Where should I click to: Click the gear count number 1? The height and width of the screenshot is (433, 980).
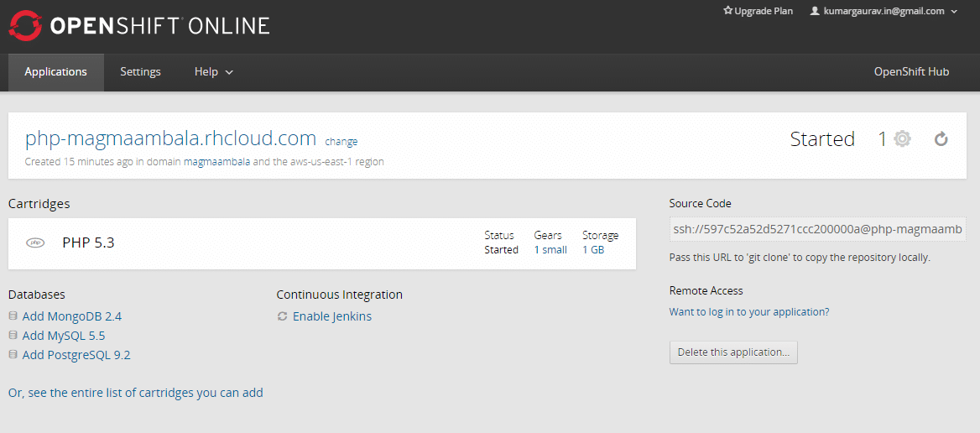pyautogui.click(x=883, y=138)
